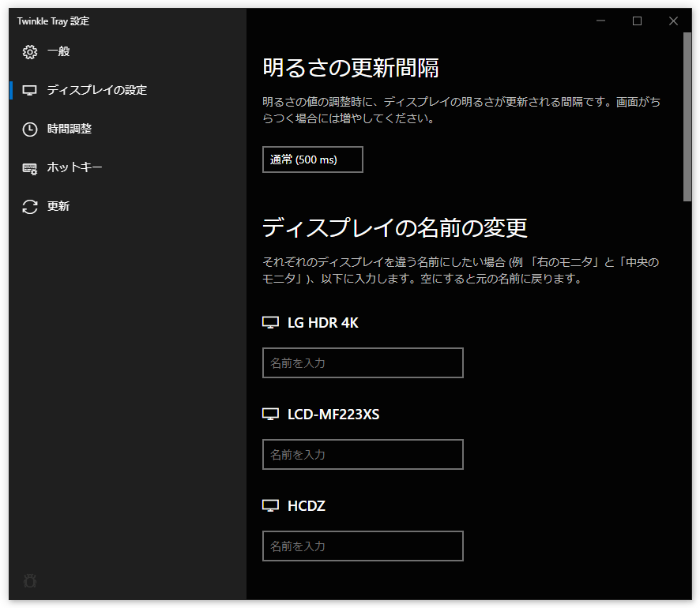
Task: Click the HCDZ display label
Action: tap(307, 506)
